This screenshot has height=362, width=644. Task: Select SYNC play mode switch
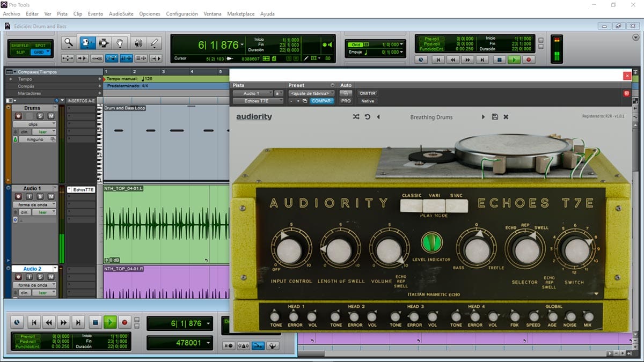[x=457, y=205]
